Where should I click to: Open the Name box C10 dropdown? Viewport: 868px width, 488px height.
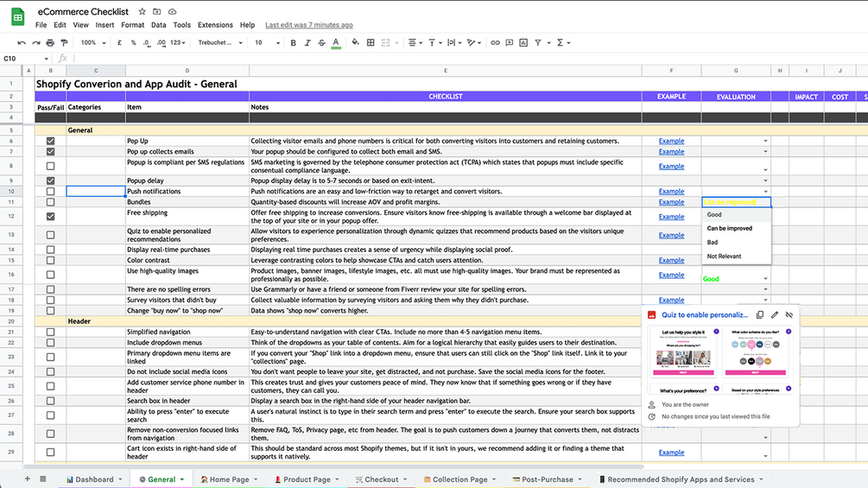46,59
